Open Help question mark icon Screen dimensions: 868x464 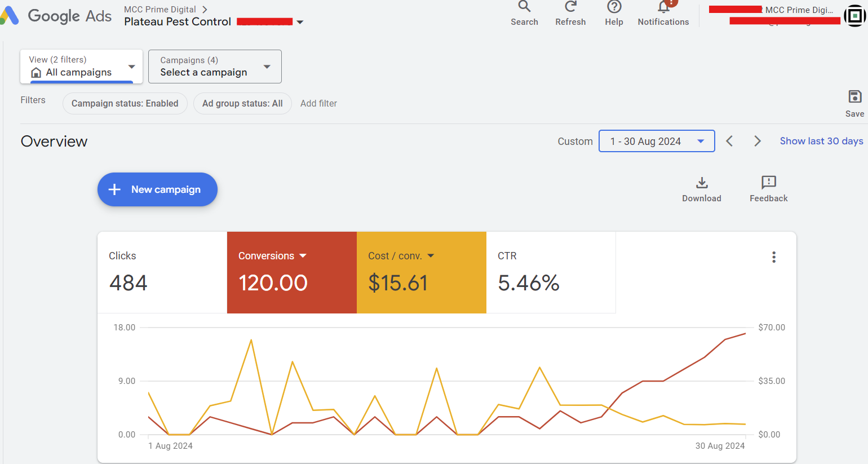pos(614,7)
